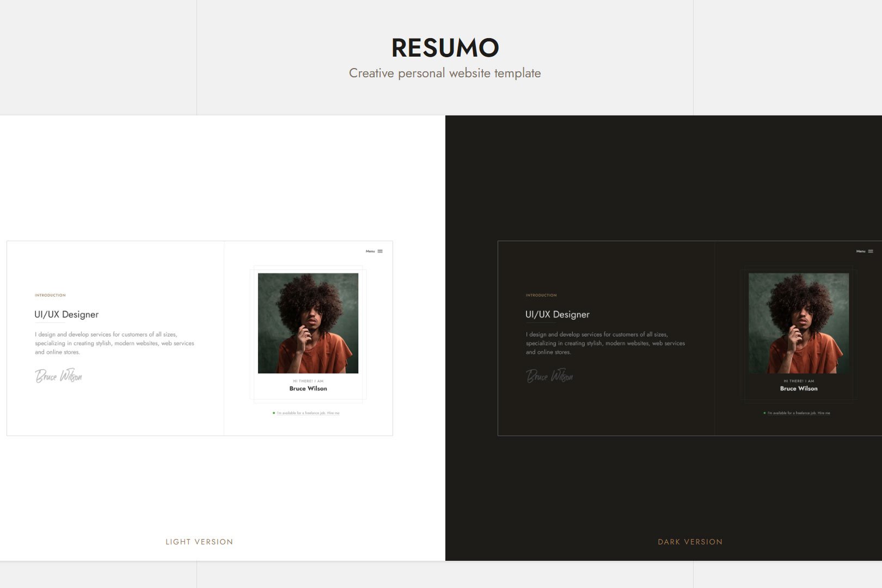The width and height of the screenshot is (882, 588).
Task: Click the 'Hire me' link in light preview
Action: point(333,413)
